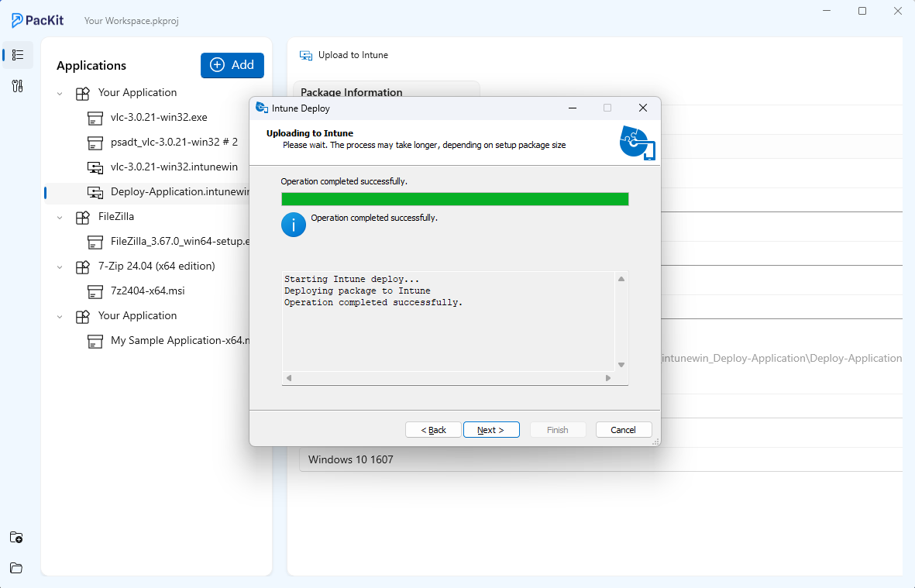Select vlc-3.0.21-win32.exe in the tree

pyautogui.click(x=159, y=117)
